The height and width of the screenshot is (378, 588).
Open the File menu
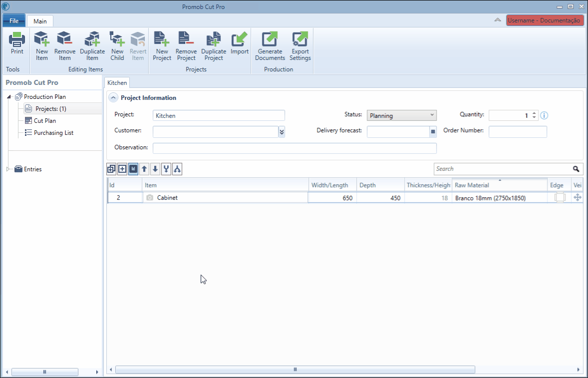(14, 20)
